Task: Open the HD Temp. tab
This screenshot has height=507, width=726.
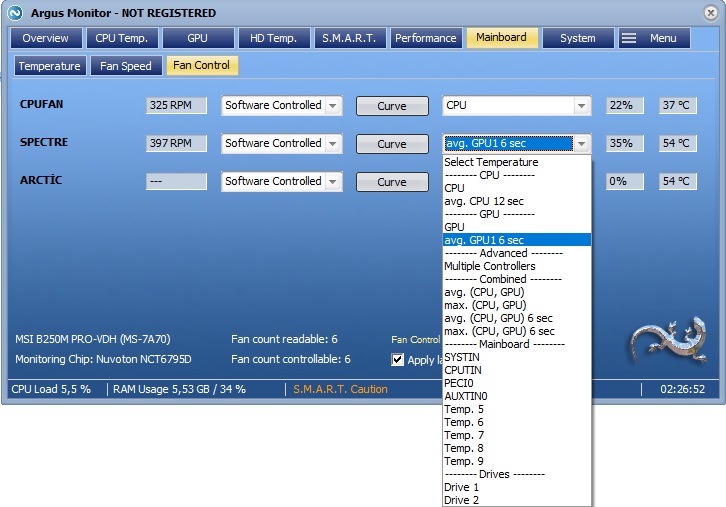Action: [x=274, y=38]
